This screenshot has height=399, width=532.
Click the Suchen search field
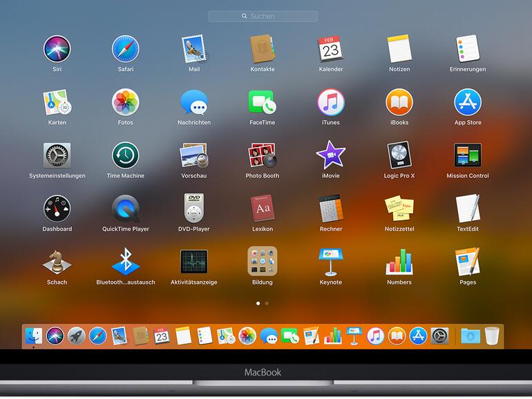point(263,17)
